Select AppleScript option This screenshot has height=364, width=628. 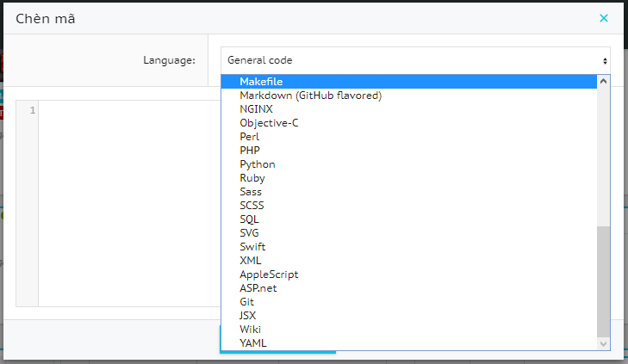(x=269, y=275)
